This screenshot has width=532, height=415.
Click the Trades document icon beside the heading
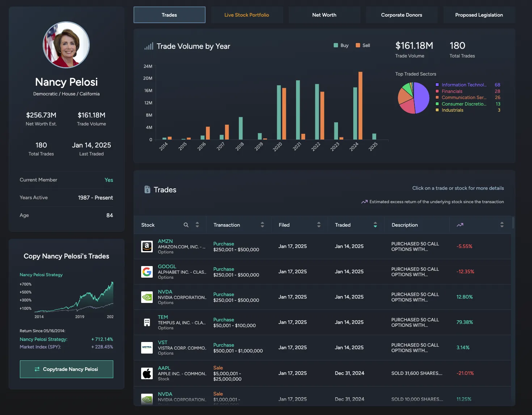point(147,189)
